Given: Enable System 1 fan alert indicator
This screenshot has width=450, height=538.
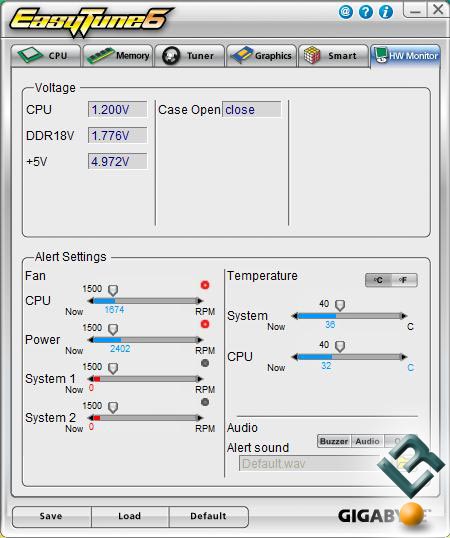Looking at the screenshot, I should (x=205, y=363).
